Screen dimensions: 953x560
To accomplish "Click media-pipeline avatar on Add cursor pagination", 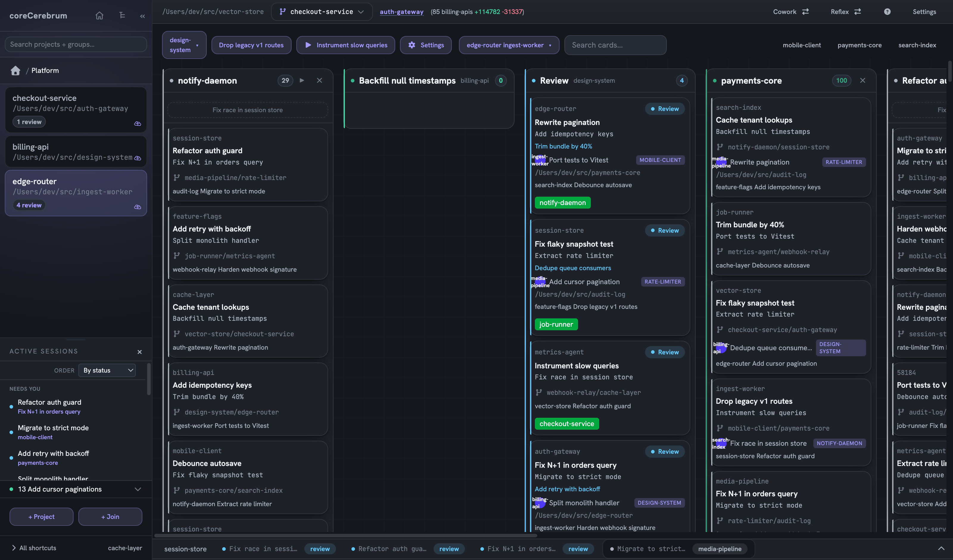I will pos(540,282).
